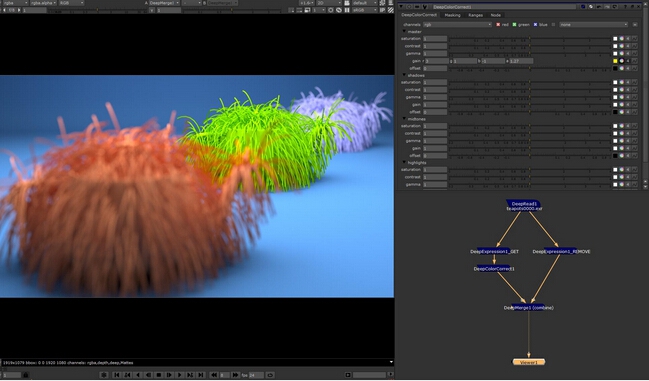Switch to the Ranges tab

click(x=475, y=15)
